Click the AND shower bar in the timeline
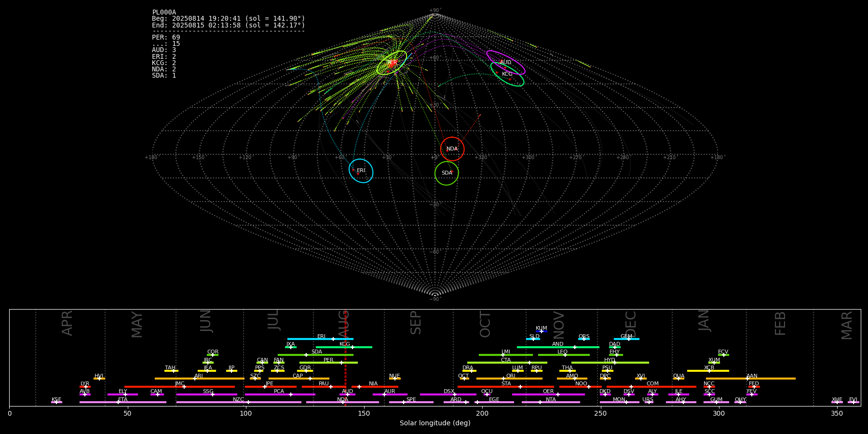This screenshot has width=868, height=434. click(558, 347)
